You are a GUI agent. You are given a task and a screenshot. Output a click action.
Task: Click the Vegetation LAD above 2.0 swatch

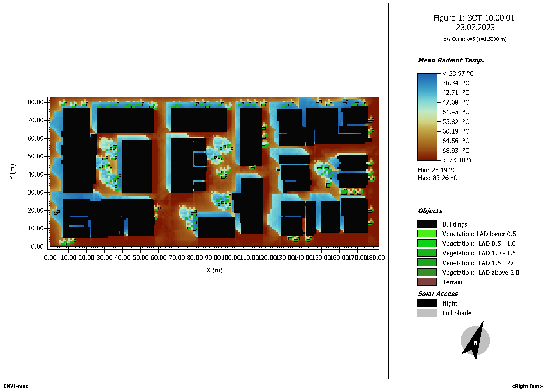pos(427,272)
